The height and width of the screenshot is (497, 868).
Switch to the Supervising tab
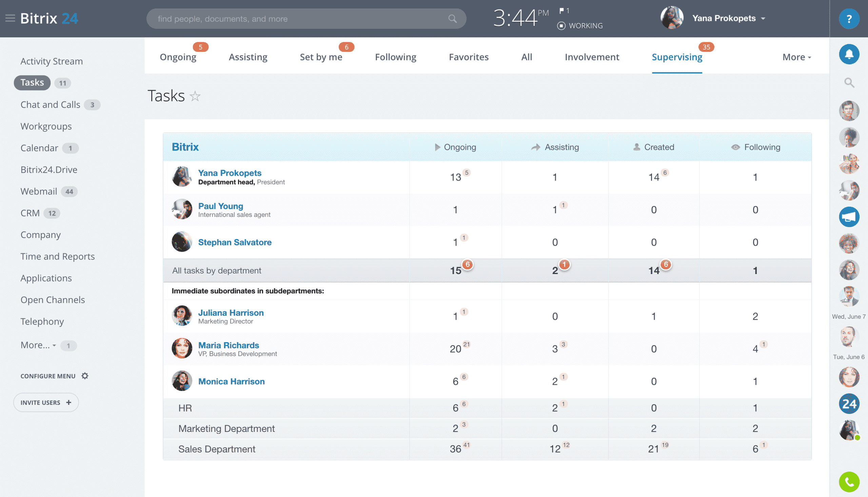tap(677, 56)
